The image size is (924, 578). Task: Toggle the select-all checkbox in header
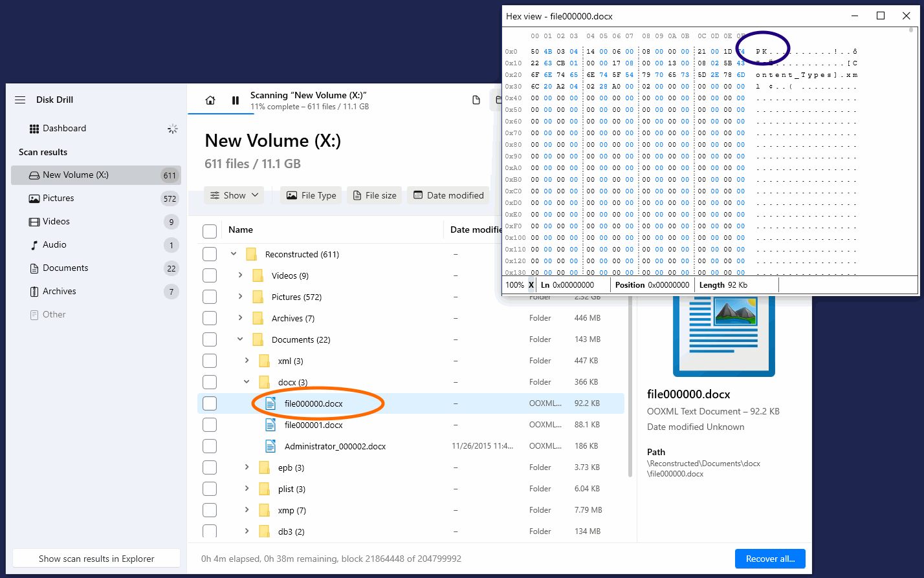(x=210, y=231)
